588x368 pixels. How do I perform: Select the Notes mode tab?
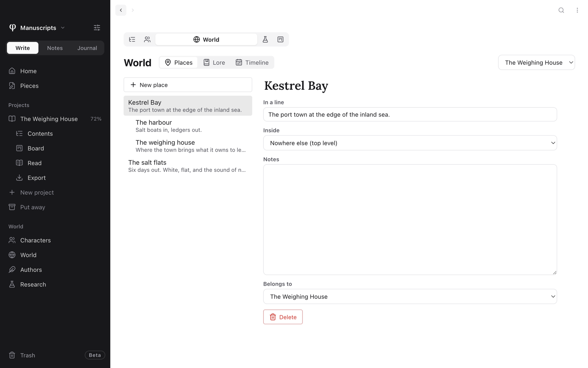click(x=55, y=48)
